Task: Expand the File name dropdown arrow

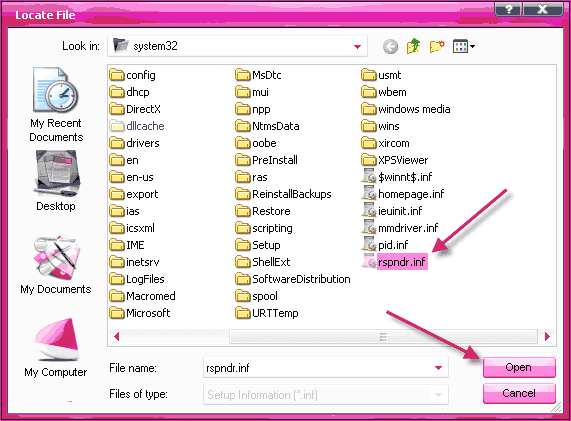Action: [x=439, y=368]
